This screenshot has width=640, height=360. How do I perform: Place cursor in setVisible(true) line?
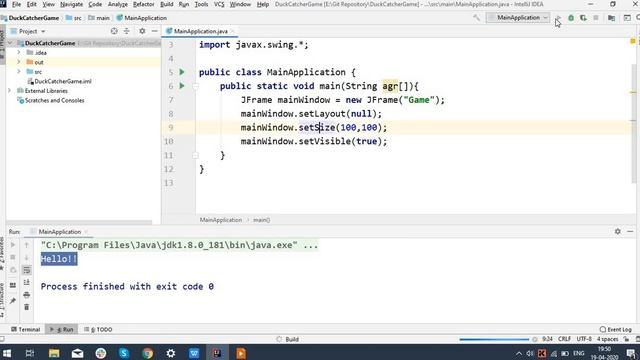click(x=313, y=141)
